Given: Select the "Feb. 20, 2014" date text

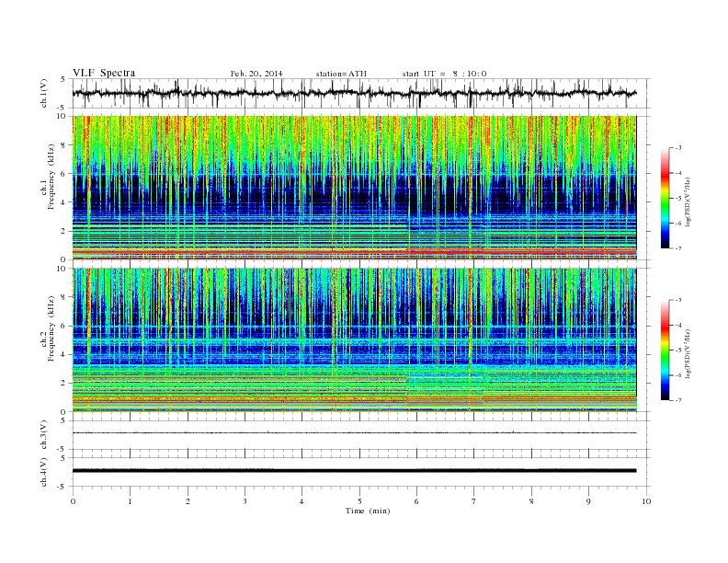Looking at the screenshot, I should coord(256,74).
